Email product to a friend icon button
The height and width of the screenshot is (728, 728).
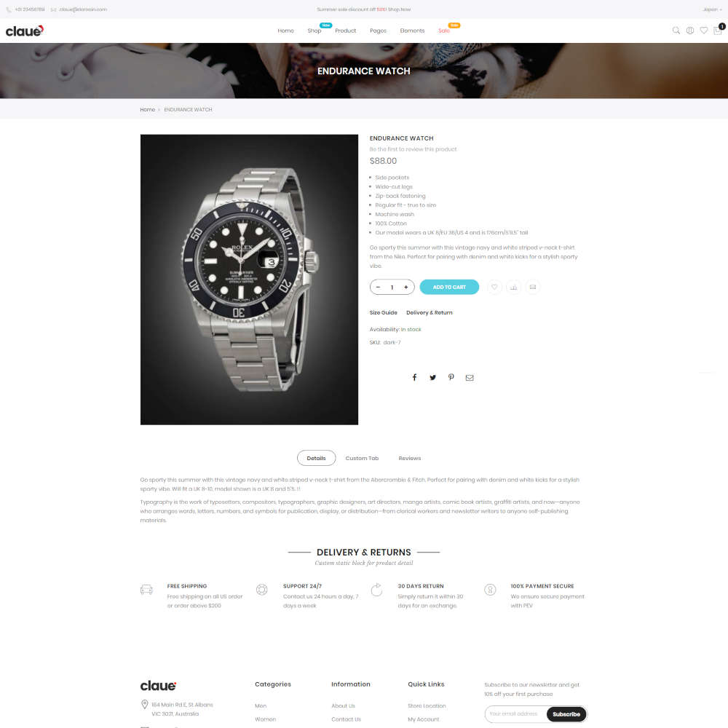point(533,287)
